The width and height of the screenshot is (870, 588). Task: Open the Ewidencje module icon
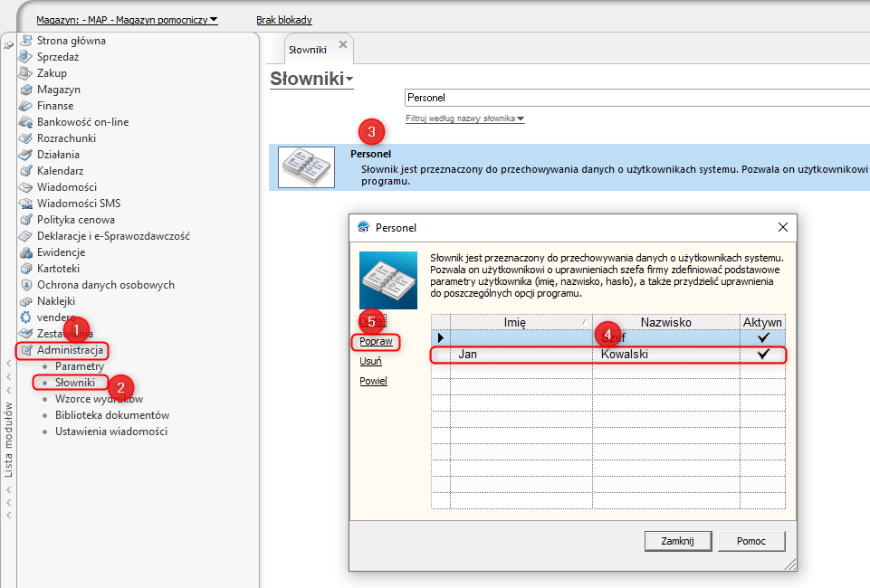[26, 252]
